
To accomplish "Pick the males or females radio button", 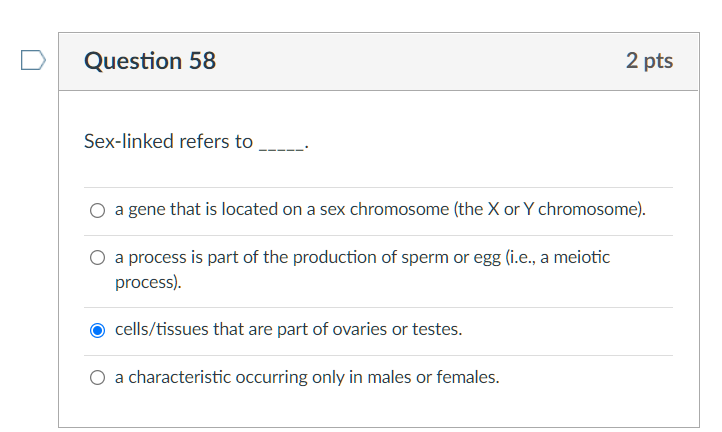I will coord(97,378).
